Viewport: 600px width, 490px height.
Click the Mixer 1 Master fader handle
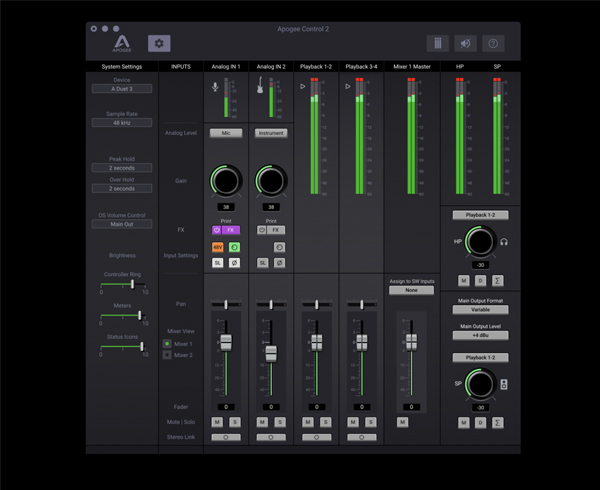tap(411, 342)
